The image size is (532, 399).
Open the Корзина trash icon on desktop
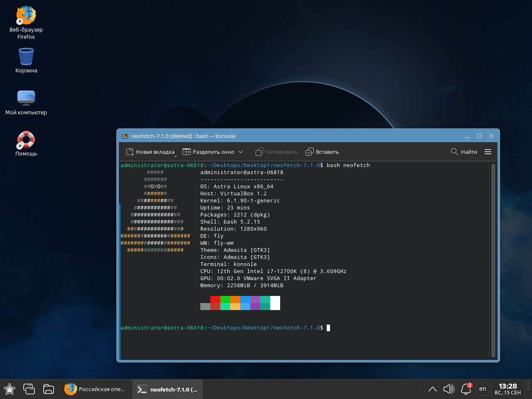26,61
